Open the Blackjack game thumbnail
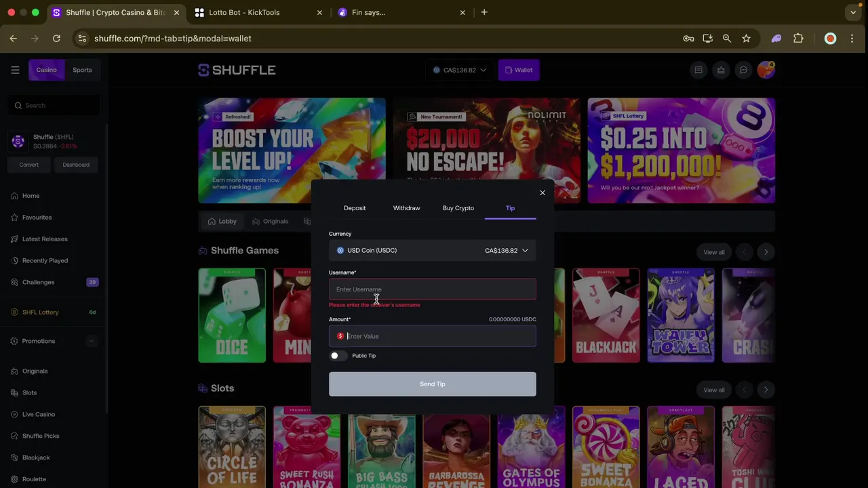Viewport: 868px width, 488px height. point(606,315)
